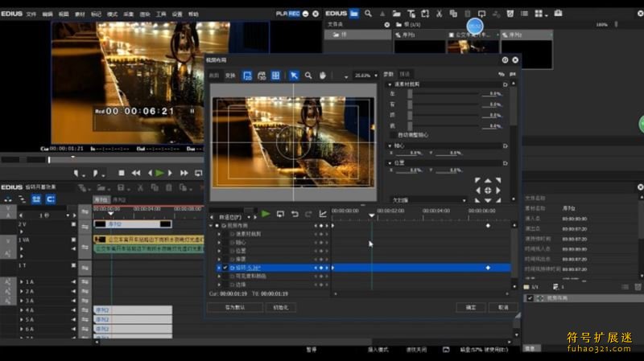Click the initialize button in layouter

[x=281, y=307]
